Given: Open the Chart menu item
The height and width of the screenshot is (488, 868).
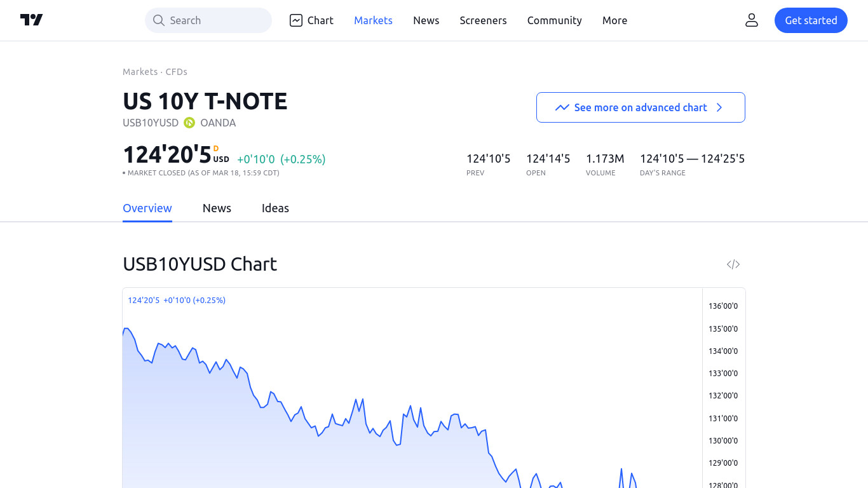Looking at the screenshot, I should pos(311,20).
